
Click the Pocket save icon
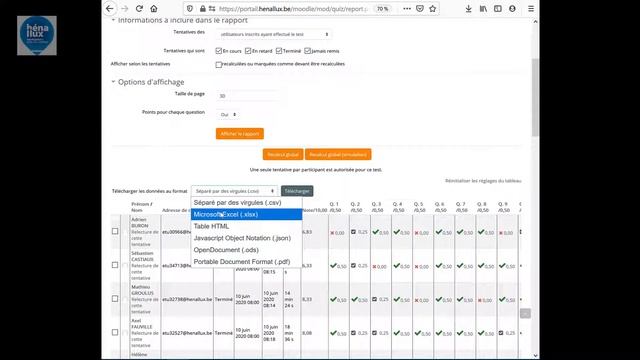420,9
